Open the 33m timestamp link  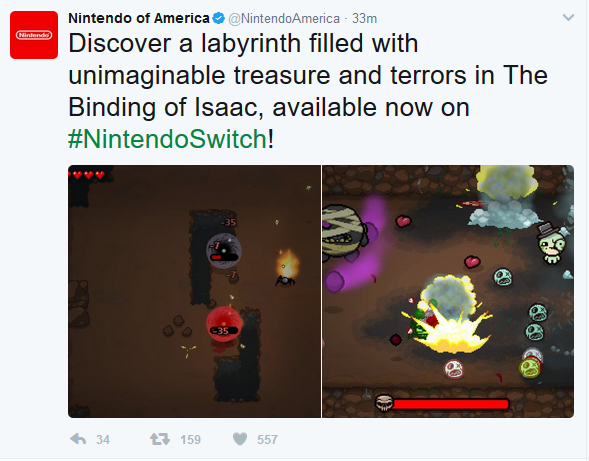point(364,18)
